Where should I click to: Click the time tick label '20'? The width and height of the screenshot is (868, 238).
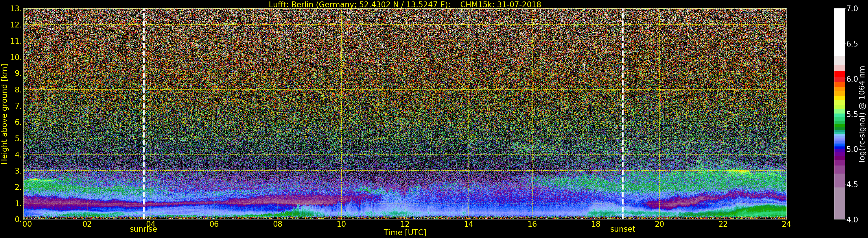click(x=659, y=224)
